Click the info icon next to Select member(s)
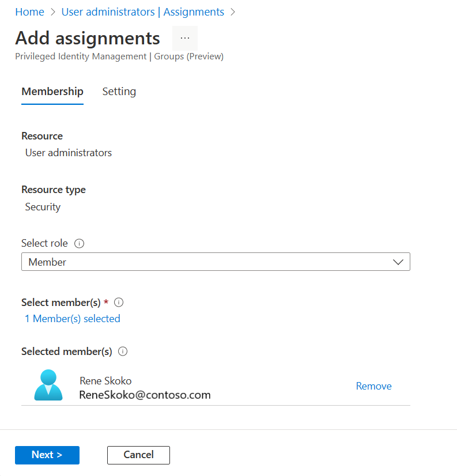 [119, 303]
